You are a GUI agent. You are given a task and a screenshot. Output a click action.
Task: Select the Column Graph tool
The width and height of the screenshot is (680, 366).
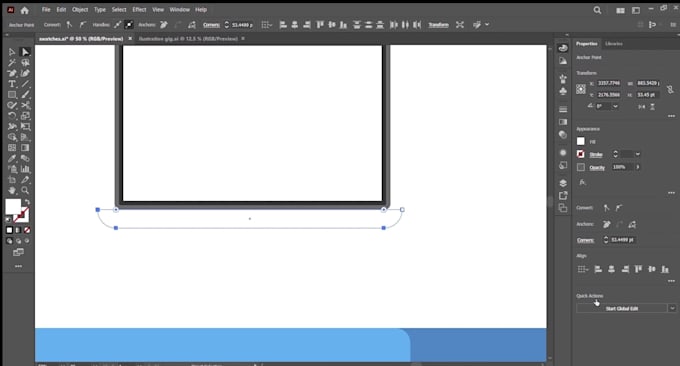[x=25, y=169]
